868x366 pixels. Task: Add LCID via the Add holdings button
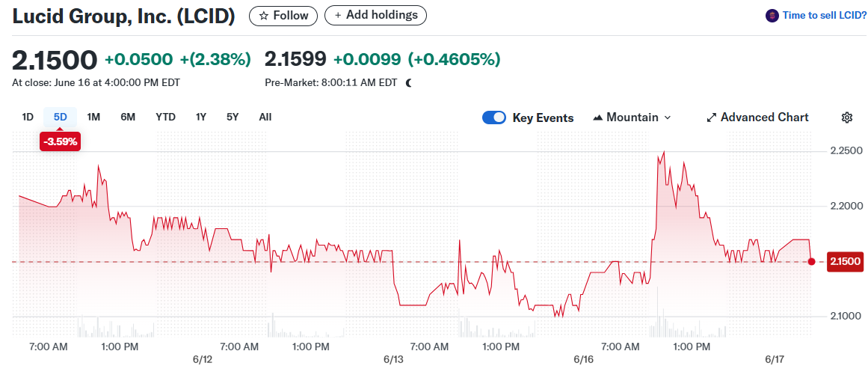point(375,15)
